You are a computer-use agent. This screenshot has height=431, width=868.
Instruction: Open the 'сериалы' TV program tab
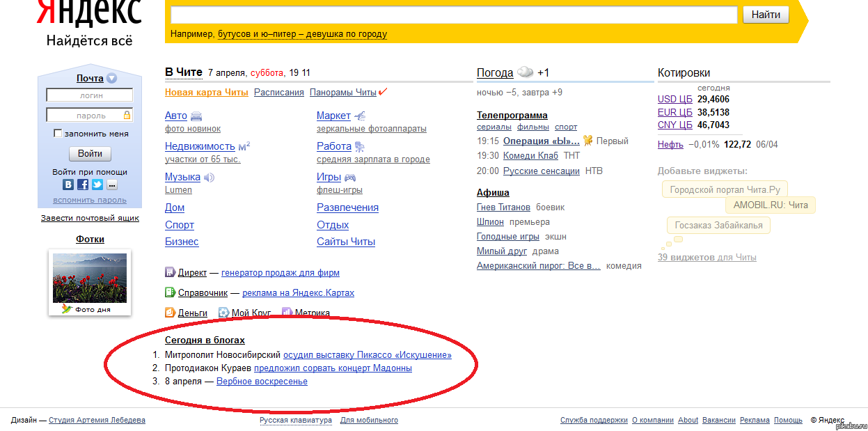[494, 127]
